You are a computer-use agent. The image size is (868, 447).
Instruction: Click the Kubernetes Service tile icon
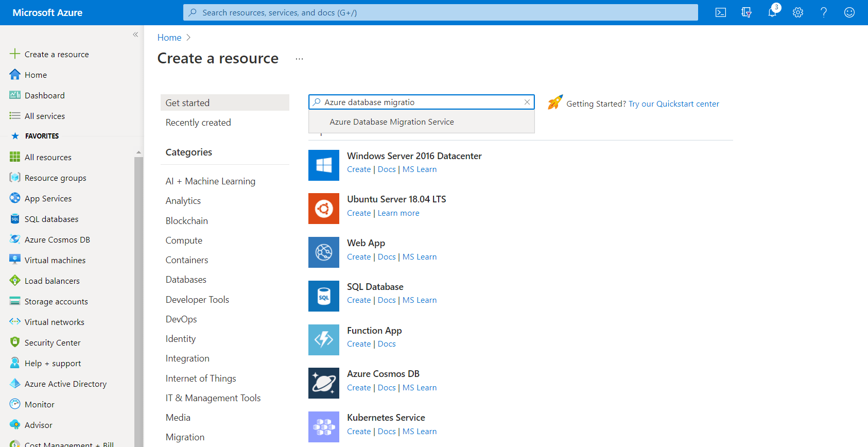324,427
